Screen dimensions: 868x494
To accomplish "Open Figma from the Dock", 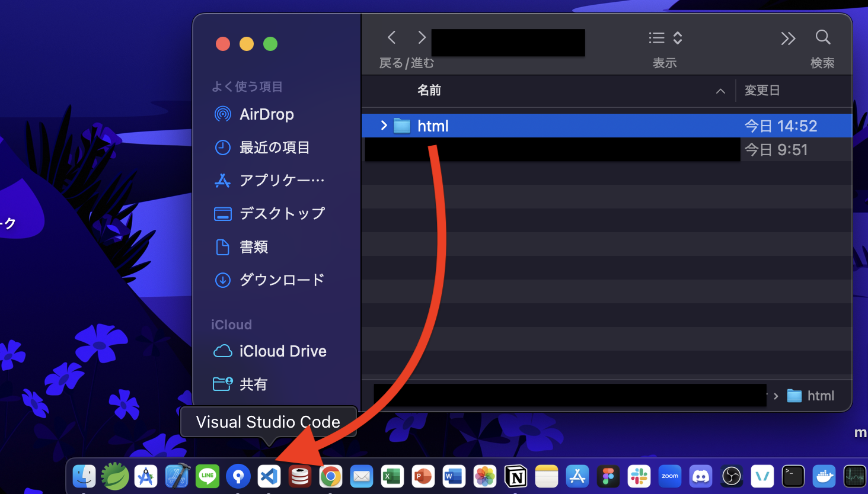I will click(608, 476).
